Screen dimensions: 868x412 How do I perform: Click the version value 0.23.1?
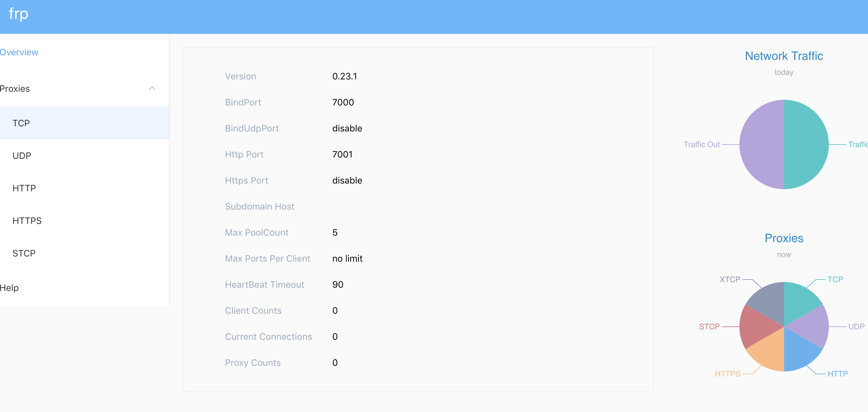[x=344, y=76]
